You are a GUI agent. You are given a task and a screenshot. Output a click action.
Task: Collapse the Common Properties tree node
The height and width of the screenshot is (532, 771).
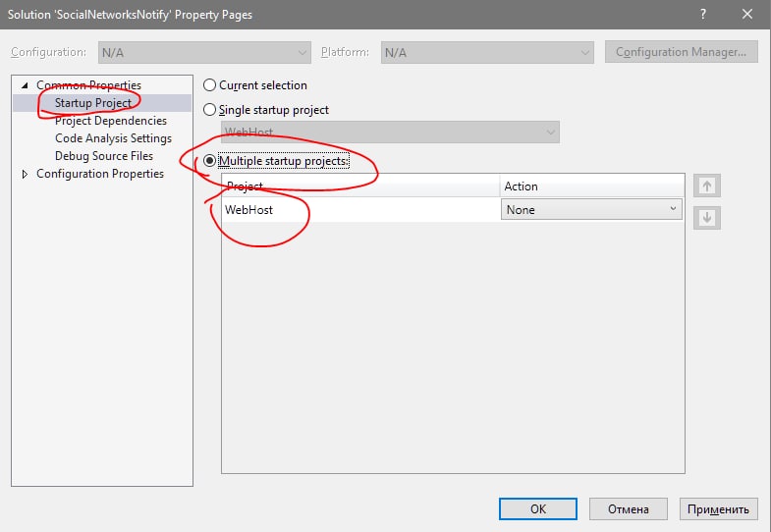point(25,85)
